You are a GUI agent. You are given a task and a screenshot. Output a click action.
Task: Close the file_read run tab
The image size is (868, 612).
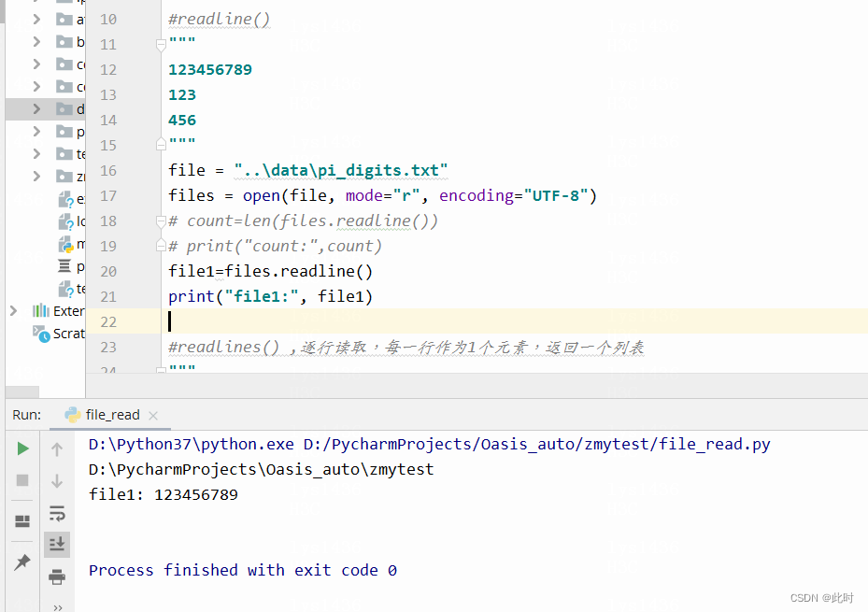point(153,416)
